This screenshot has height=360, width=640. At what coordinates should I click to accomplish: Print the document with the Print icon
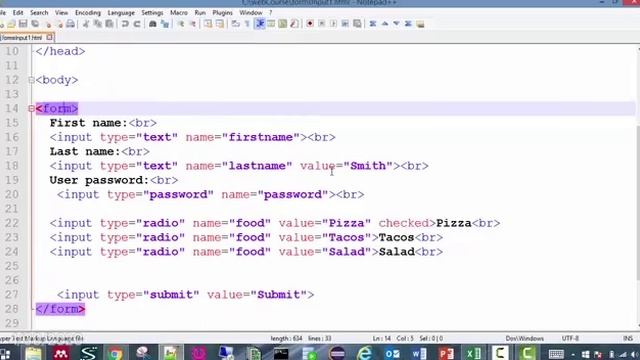click(71, 24)
